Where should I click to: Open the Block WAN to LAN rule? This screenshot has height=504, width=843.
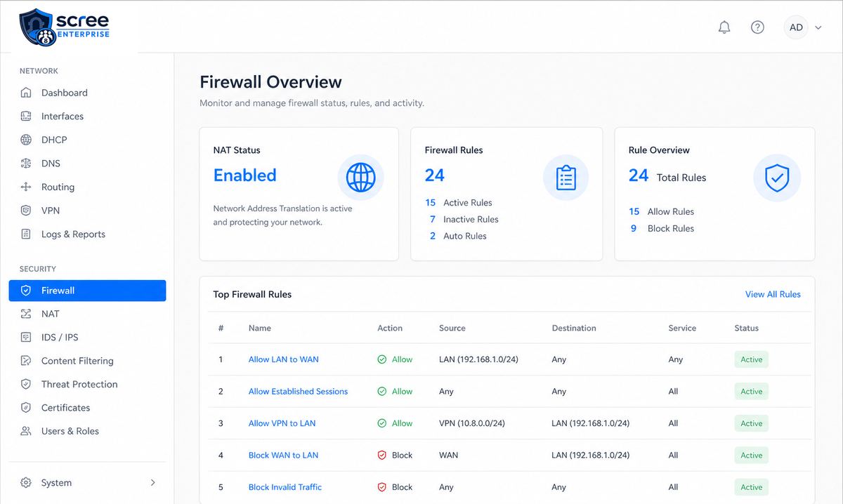click(x=283, y=456)
